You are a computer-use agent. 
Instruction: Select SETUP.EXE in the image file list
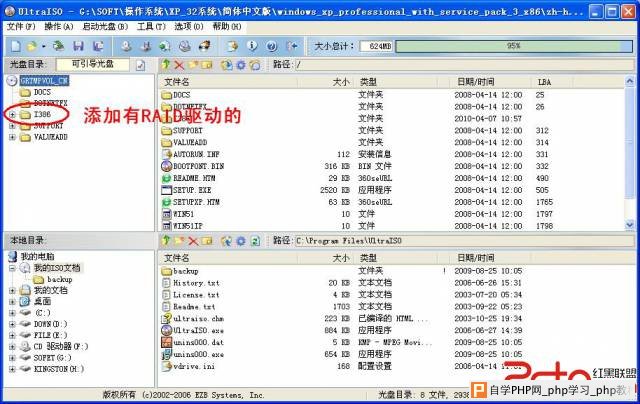pos(192,190)
